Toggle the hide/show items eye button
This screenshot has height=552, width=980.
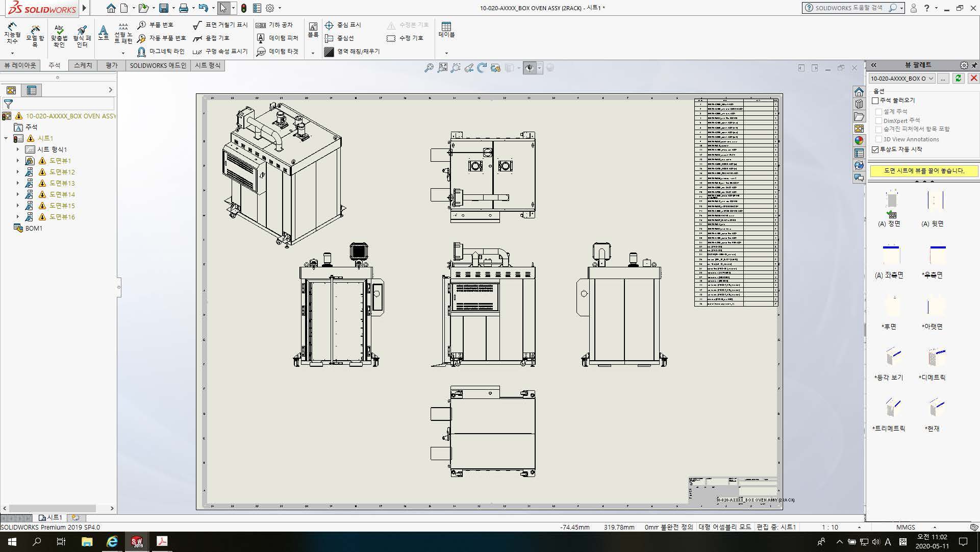point(530,68)
